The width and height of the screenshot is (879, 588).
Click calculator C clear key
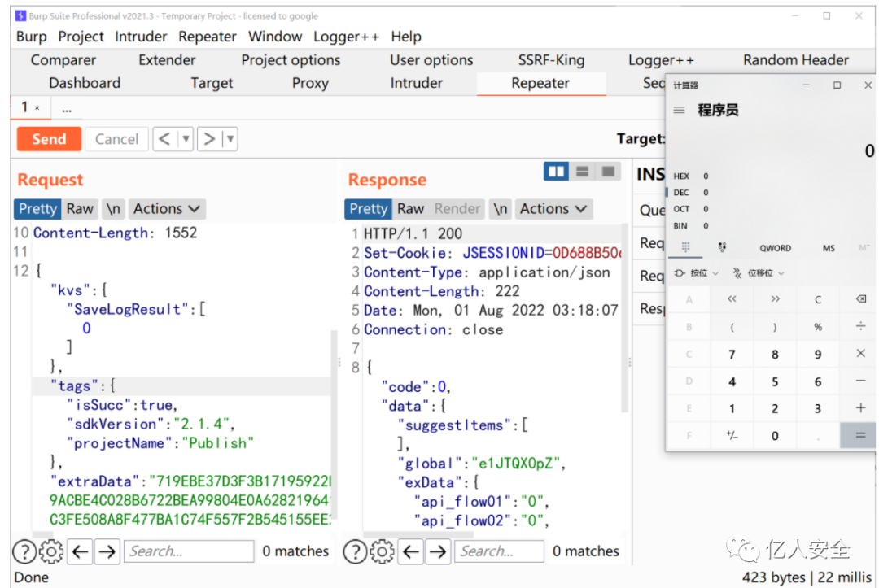pos(818,299)
